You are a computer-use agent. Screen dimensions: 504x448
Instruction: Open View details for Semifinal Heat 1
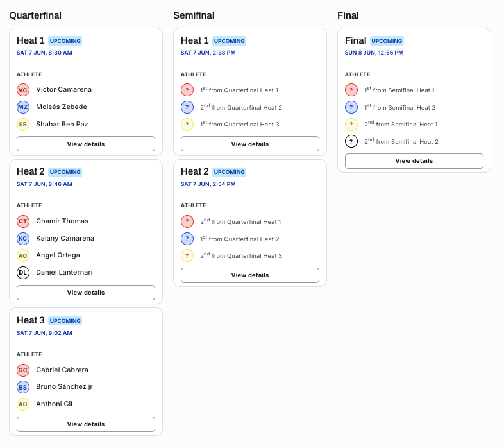250,144
